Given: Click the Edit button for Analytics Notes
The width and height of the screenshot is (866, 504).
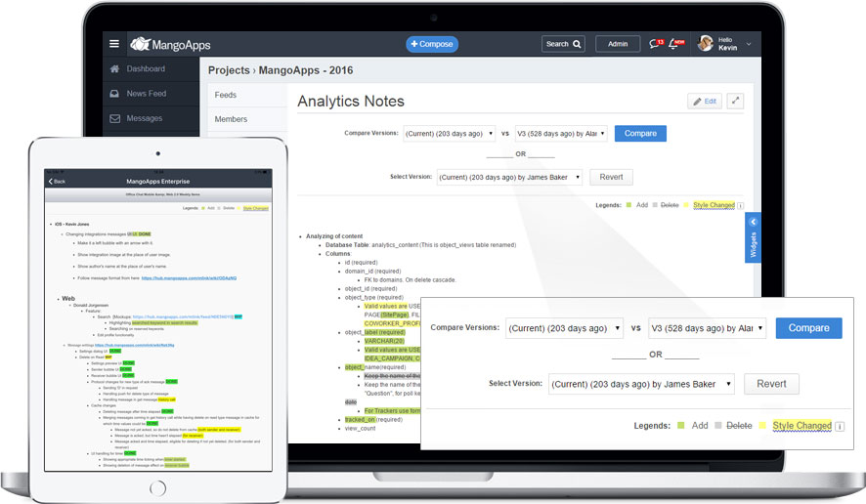Looking at the screenshot, I should pos(704,101).
